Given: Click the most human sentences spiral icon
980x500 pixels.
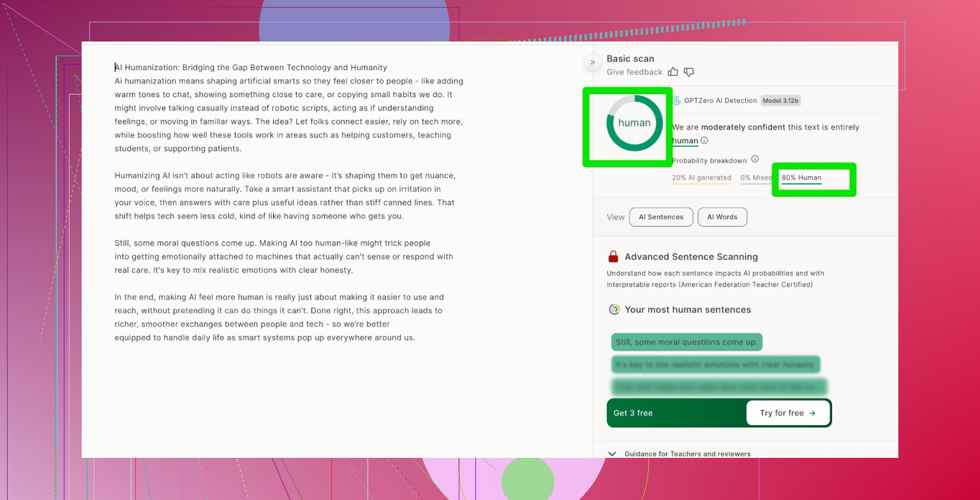Looking at the screenshot, I should pyautogui.click(x=614, y=310).
